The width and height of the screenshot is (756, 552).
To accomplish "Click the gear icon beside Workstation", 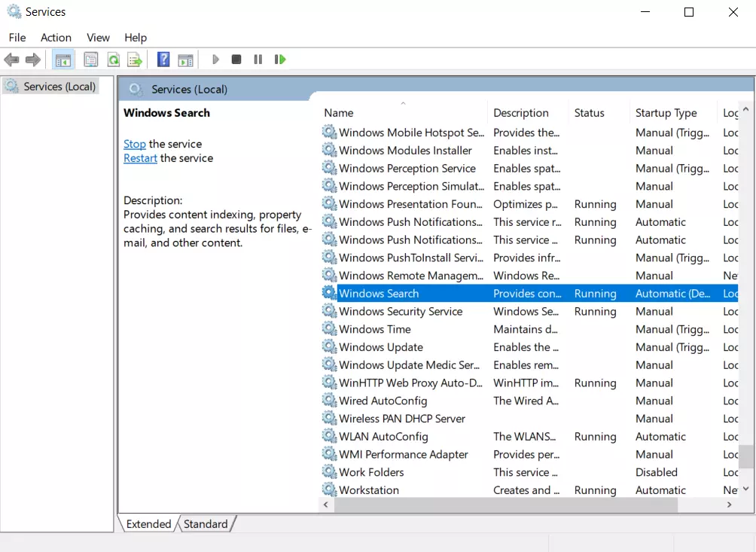I will (329, 489).
